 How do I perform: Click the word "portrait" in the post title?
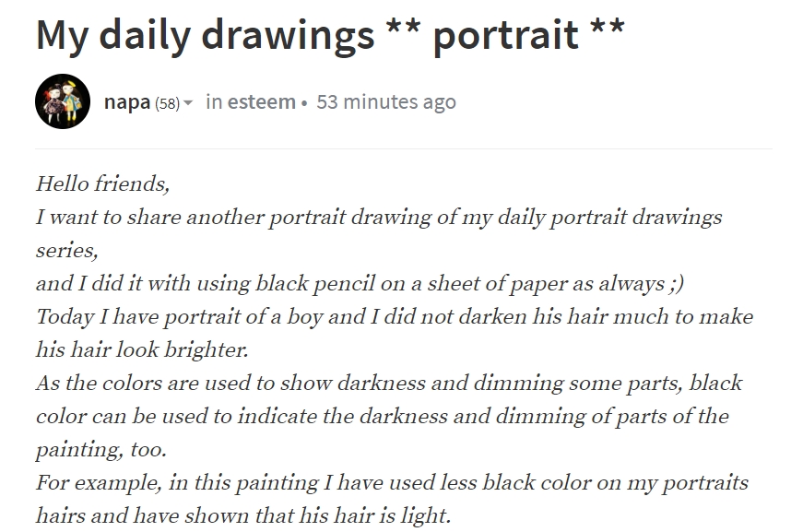click(x=505, y=34)
